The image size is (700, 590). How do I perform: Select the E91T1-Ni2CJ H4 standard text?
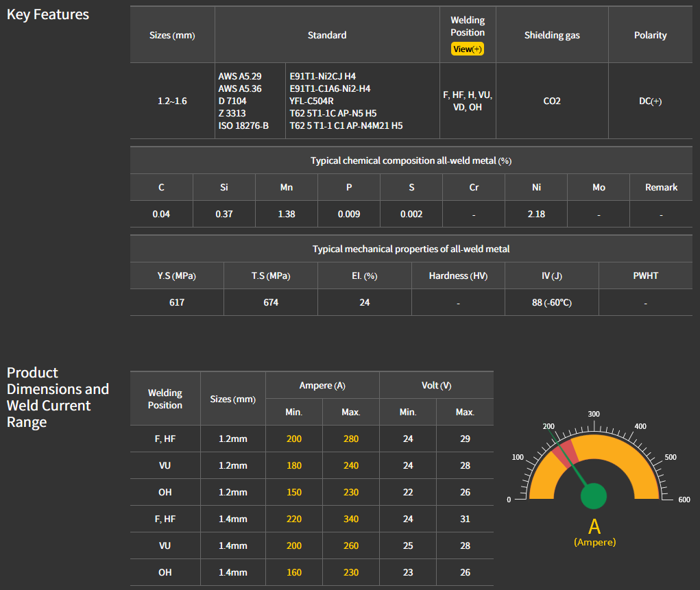point(322,76)
